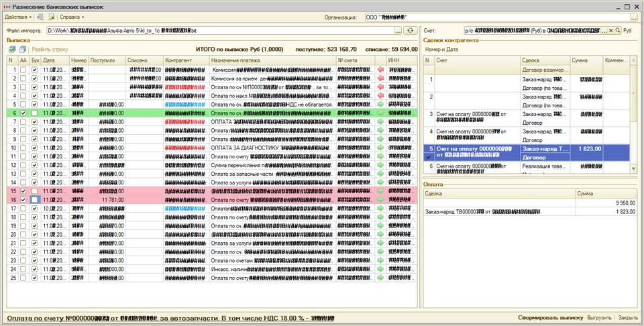Toggle AA checkbox in row 1

click(x=23, y=70)
